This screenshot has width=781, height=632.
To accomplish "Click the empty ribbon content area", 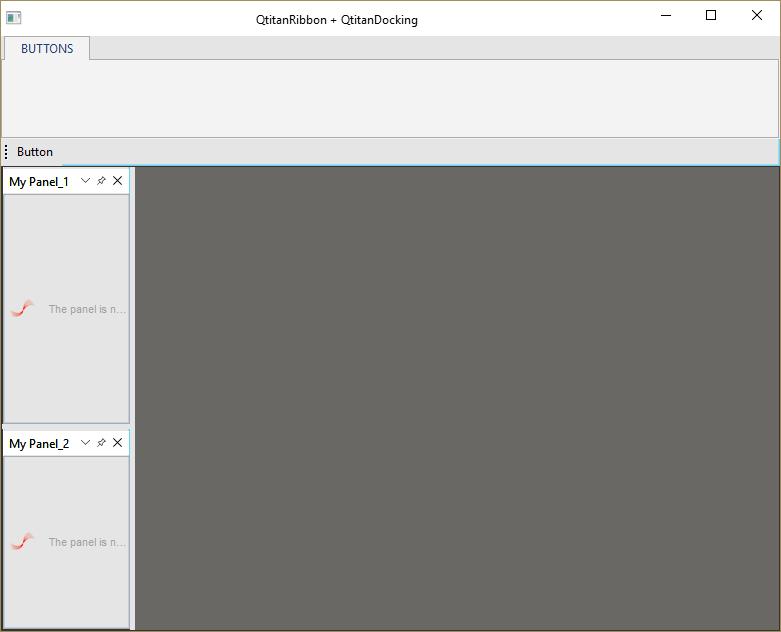I will pos(390,98).
